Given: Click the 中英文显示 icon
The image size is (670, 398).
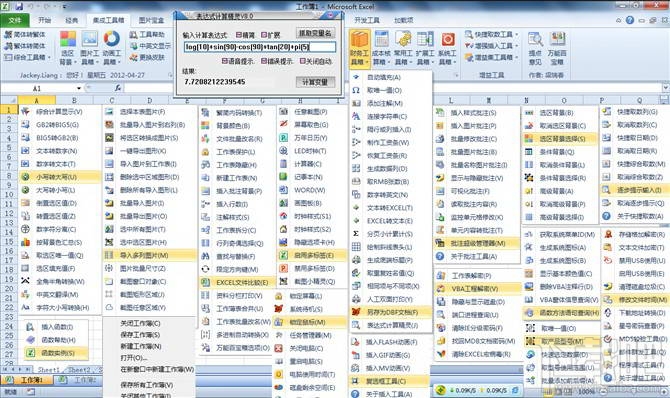Looking at the screenshot, I should (134, 46).
